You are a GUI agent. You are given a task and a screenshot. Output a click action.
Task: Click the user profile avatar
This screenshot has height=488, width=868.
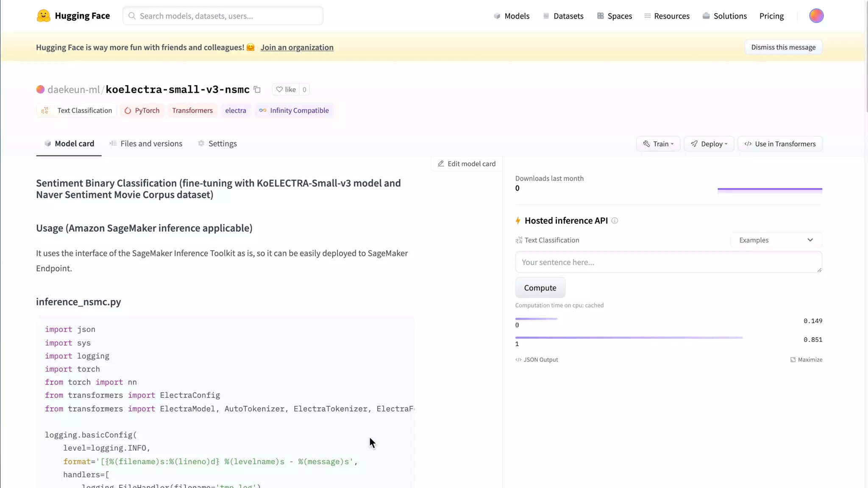[x=816, y=16]
